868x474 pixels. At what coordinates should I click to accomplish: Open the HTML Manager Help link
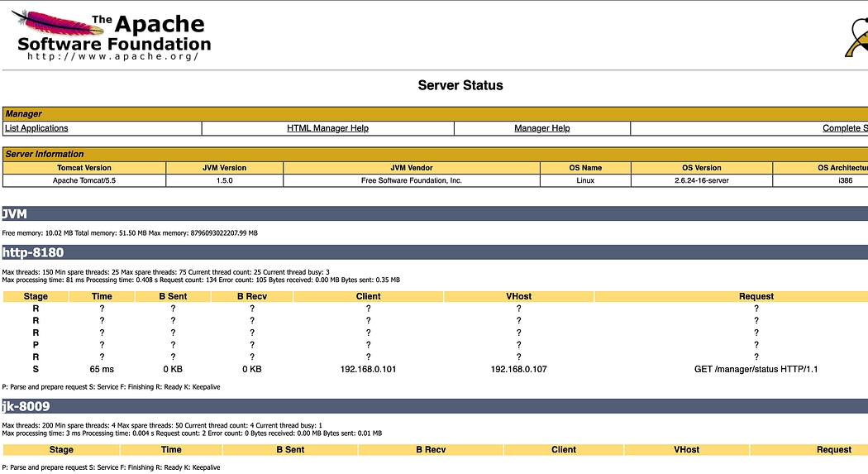coord(327,128)
